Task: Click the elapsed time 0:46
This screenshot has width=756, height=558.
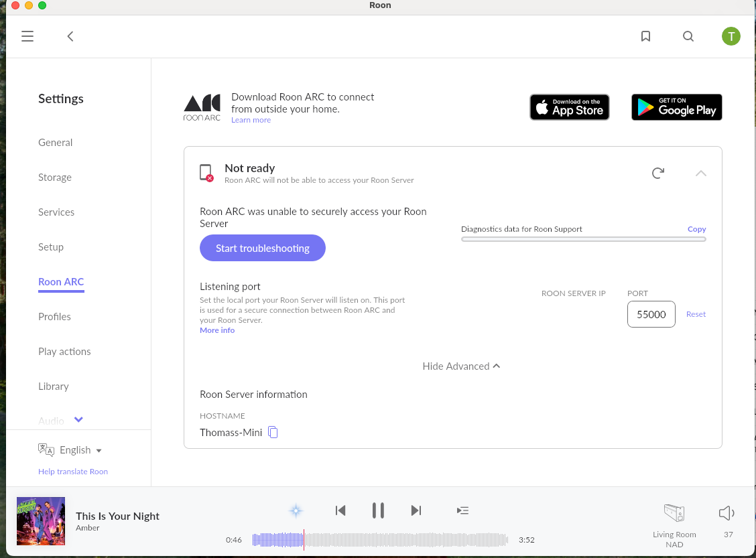Action: click(x=234, y=540)
